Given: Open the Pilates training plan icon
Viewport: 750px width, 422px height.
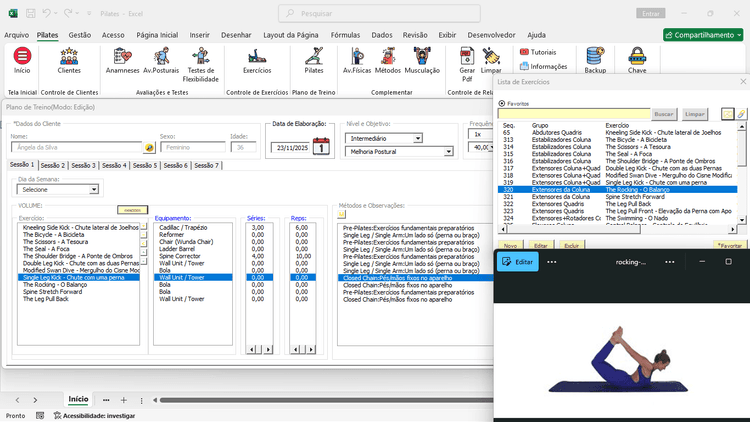Looking at the screenshot, I should point(314,61).
